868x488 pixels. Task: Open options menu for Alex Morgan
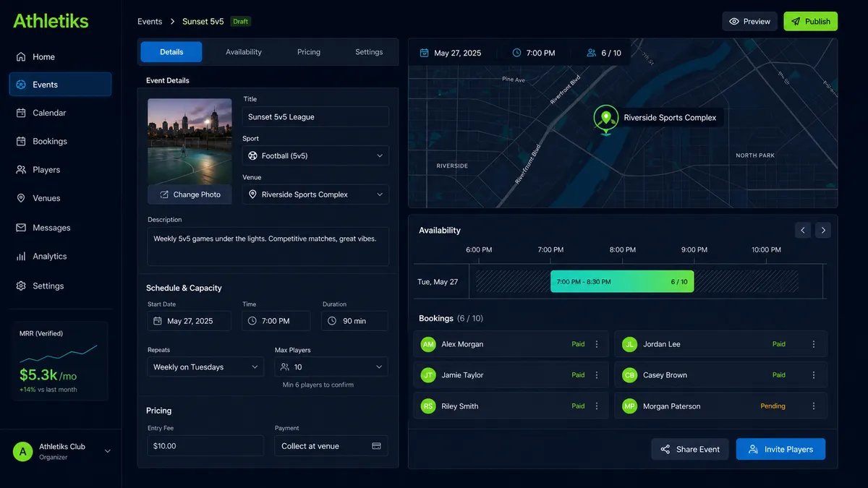click(597, 344)
